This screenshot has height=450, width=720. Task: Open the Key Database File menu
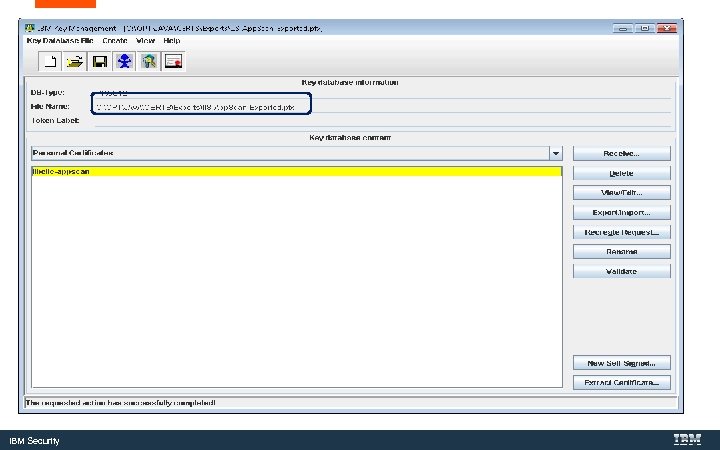tap(60, 40)
